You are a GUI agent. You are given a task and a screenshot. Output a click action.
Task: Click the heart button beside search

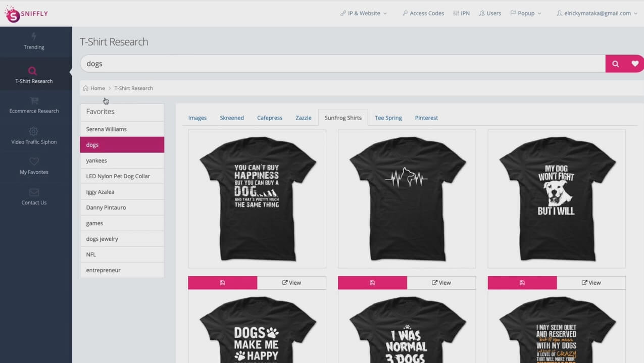click(635, 64)
